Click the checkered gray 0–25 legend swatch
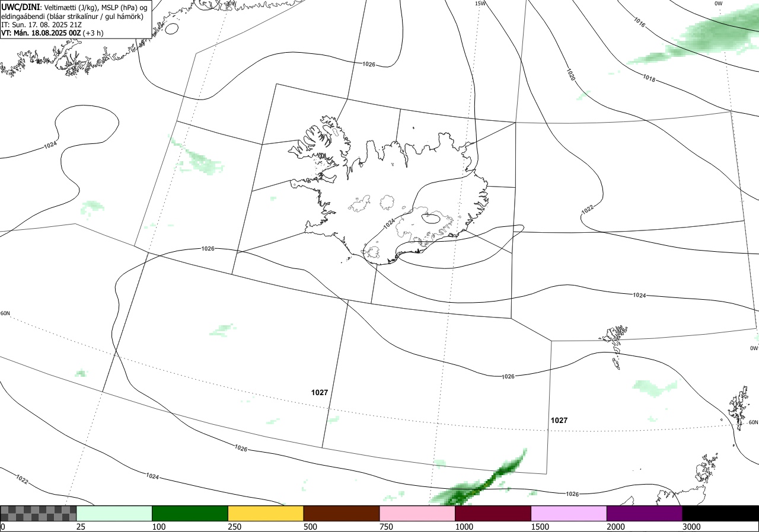This screenshot has height=532, width=759. [39, 513]
